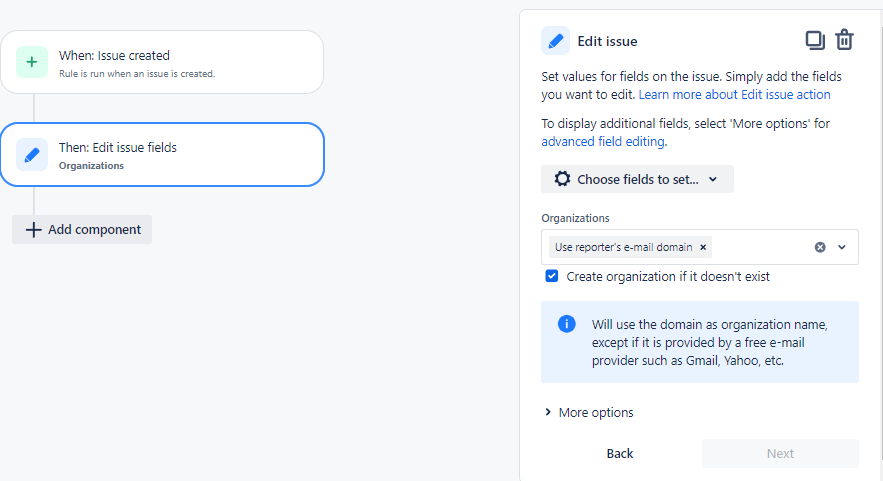883x481 pixels.
Task: Expand the More options section
Action: [589, 412]
